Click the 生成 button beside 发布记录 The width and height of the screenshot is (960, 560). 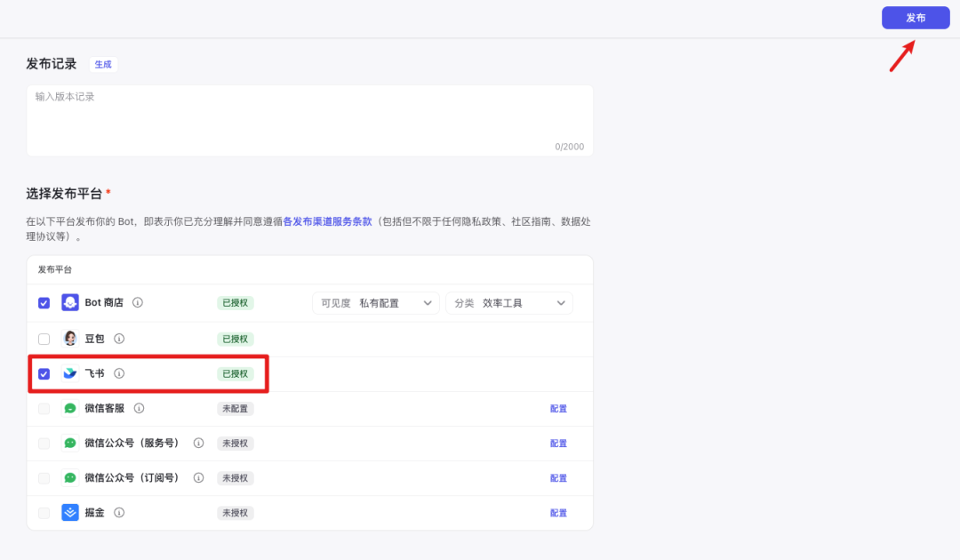tap(103, 65)
